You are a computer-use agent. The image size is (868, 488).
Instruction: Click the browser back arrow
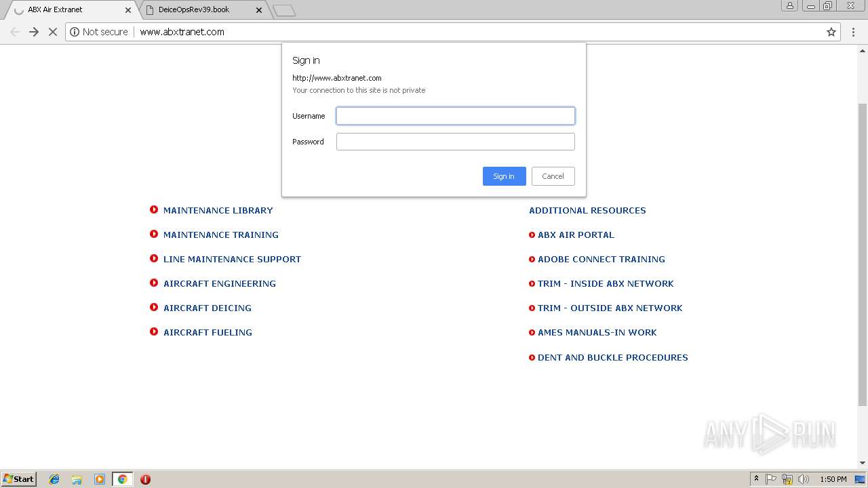15,32
